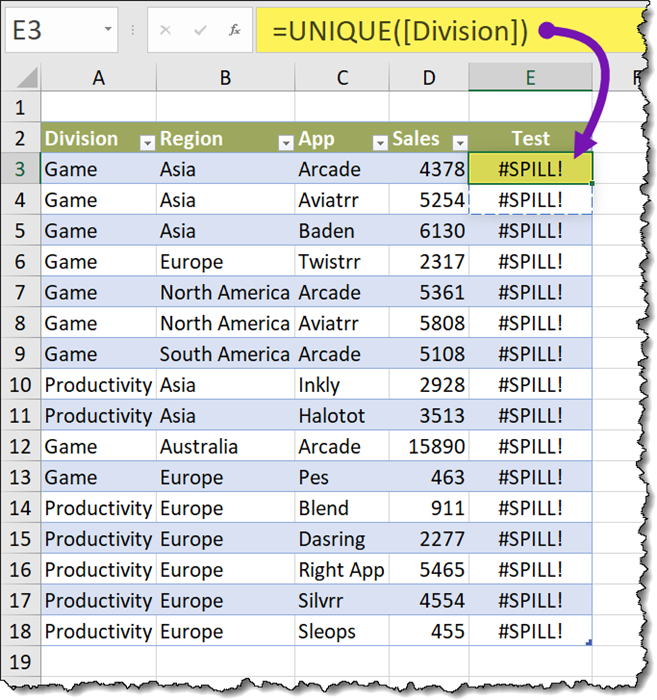
Task: Open the Sales column filter dropdown
Action: tap(459, 142)
